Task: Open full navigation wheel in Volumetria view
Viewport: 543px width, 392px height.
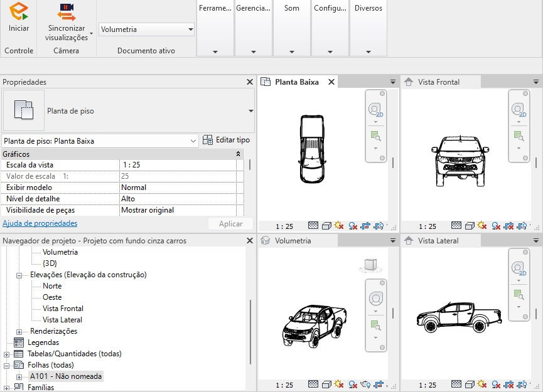Action: tap(376, 299)
